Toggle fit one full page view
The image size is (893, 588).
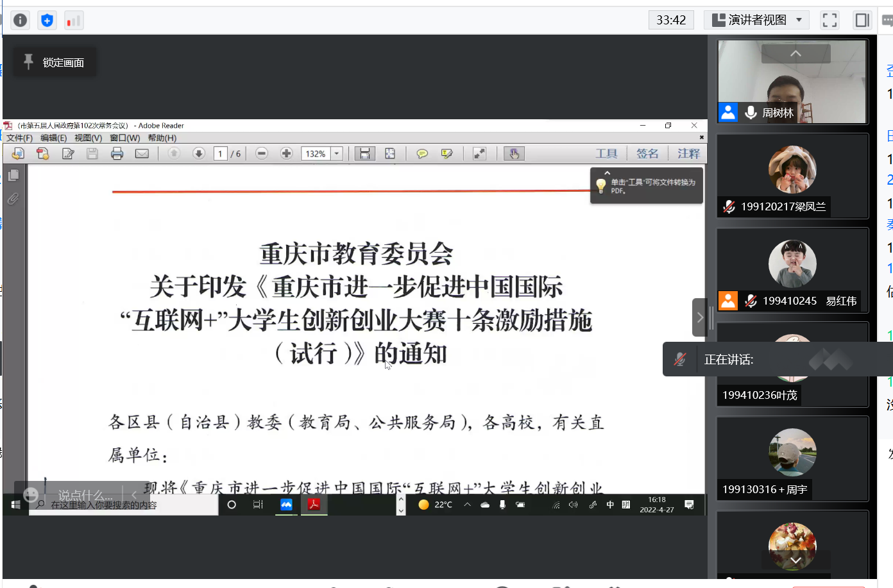(390, 153)
